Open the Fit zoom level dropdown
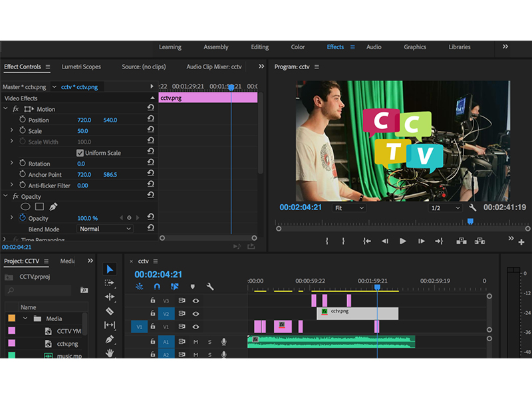532x399 pixels. (x=349, y=208)
